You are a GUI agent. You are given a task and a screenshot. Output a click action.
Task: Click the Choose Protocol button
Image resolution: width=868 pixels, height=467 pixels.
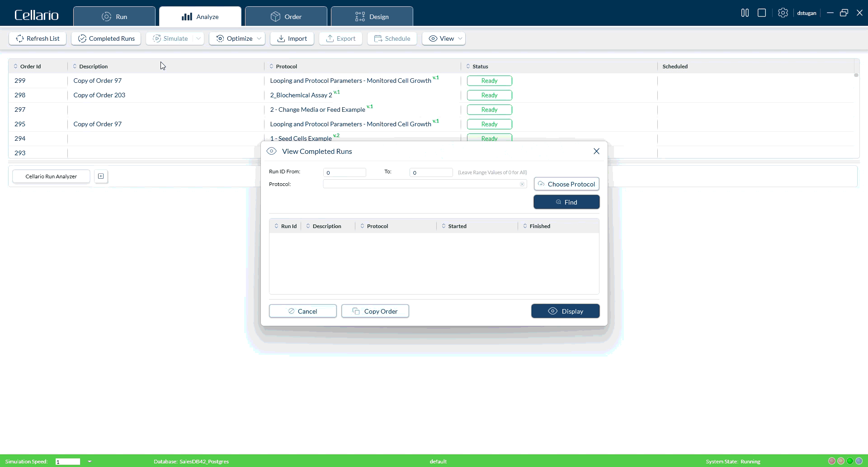[x=566, y=184]
